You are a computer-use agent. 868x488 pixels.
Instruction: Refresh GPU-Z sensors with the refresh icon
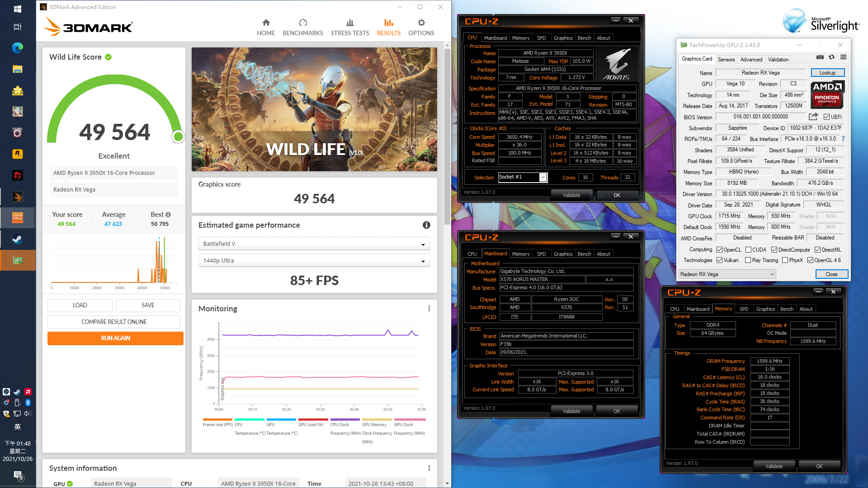coord(831,57)
